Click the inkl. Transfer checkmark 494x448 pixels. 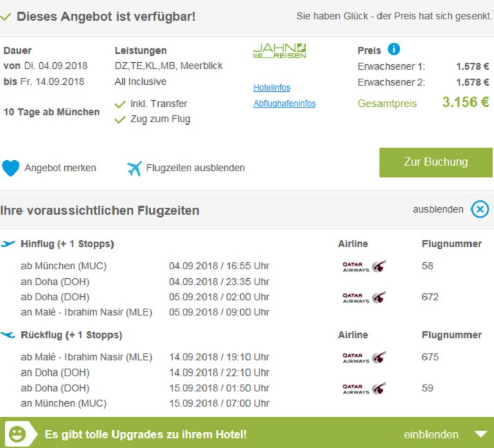(120, 104)
